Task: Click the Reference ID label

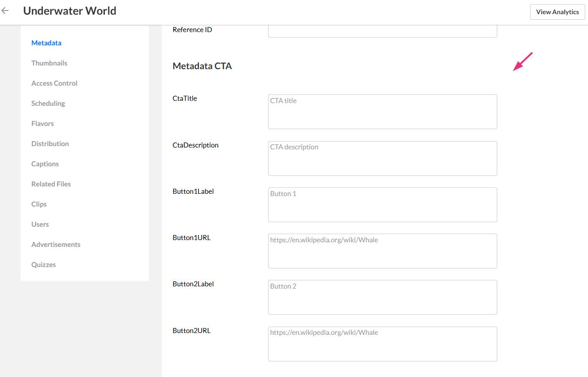Action: (x=192, y=30)
